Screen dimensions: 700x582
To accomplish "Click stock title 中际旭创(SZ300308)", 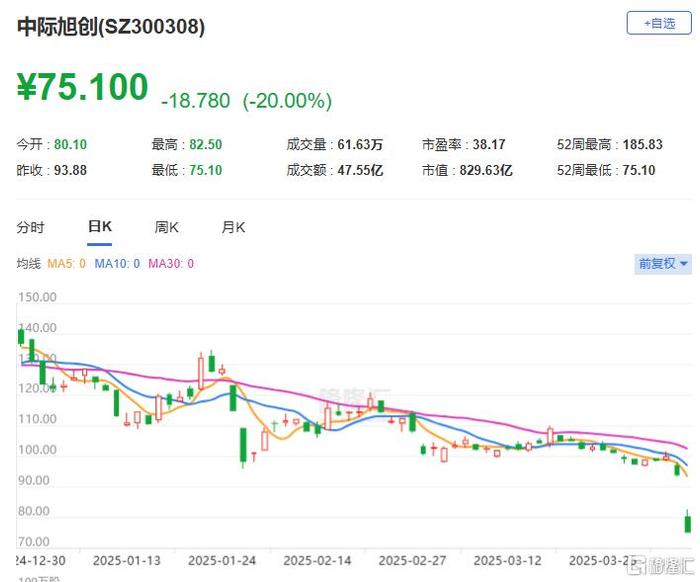I will point(111,26).
